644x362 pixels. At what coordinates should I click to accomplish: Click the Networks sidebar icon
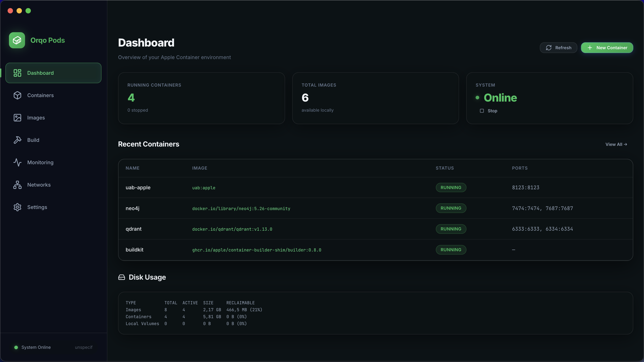17,185
